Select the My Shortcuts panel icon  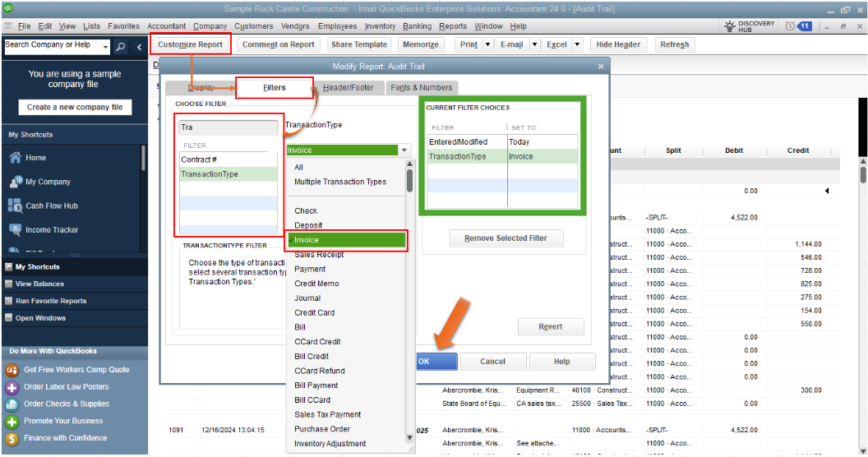(8, 266)
